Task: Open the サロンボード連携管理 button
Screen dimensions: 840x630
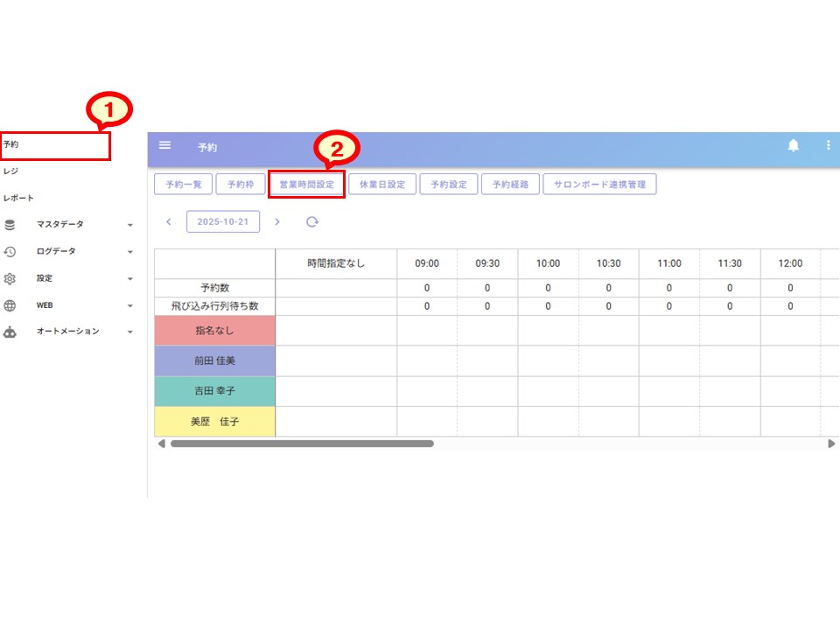Action: tap(599, 185)
